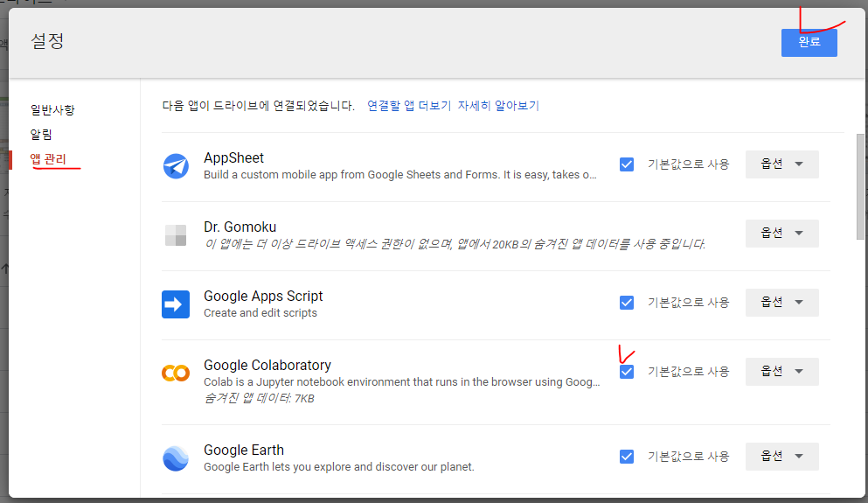Screen dimensions: 868x503
Task: Click the 숨겨진 앱 데이터: 7KB text
Action: pyautogui.click(x=259, y=398)
